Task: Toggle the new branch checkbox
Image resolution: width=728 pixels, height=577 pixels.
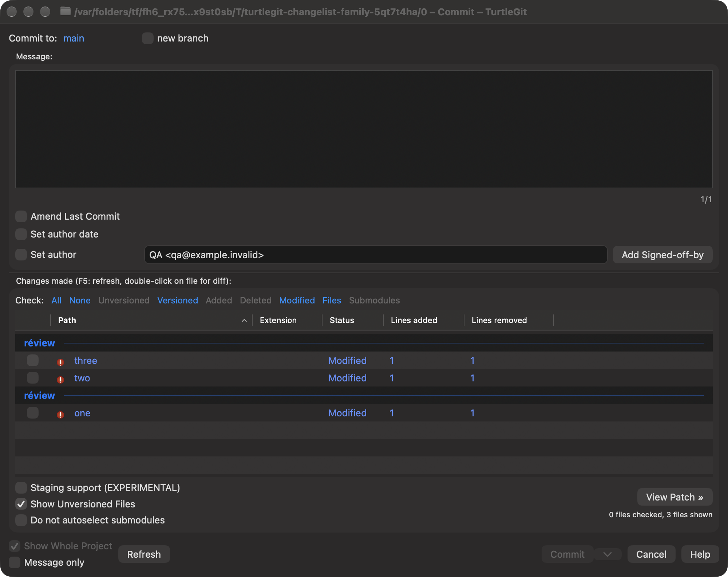Action: (147, 38)
